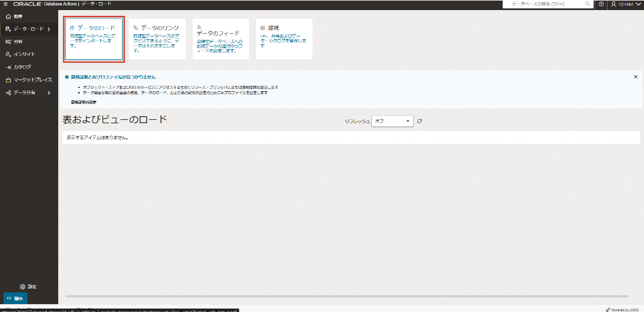
Task: Open the データのリンク card
Action: pos(157,39)
